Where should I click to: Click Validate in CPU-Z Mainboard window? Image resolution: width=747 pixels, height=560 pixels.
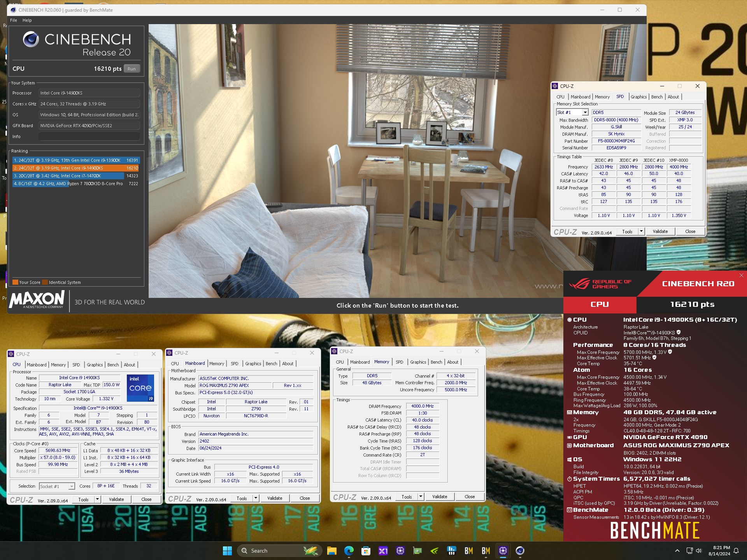[x=274, y=498]
